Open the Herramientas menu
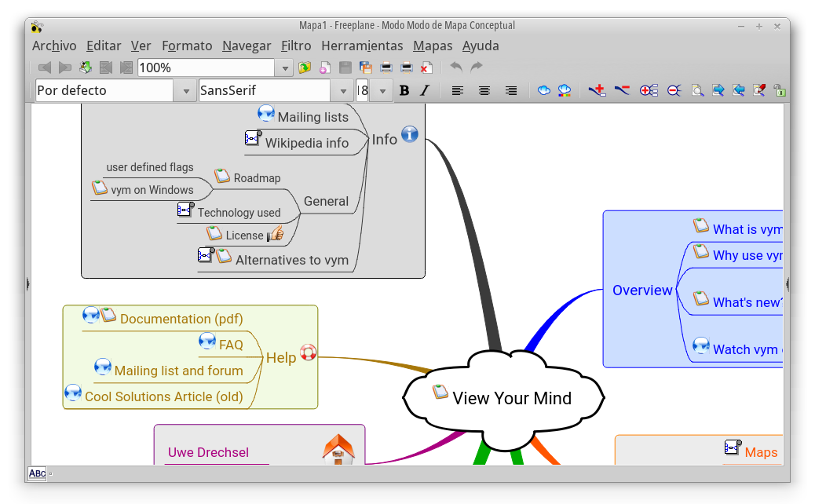The height and width of the screenshot is (504, 815). [x=362, y=46]
